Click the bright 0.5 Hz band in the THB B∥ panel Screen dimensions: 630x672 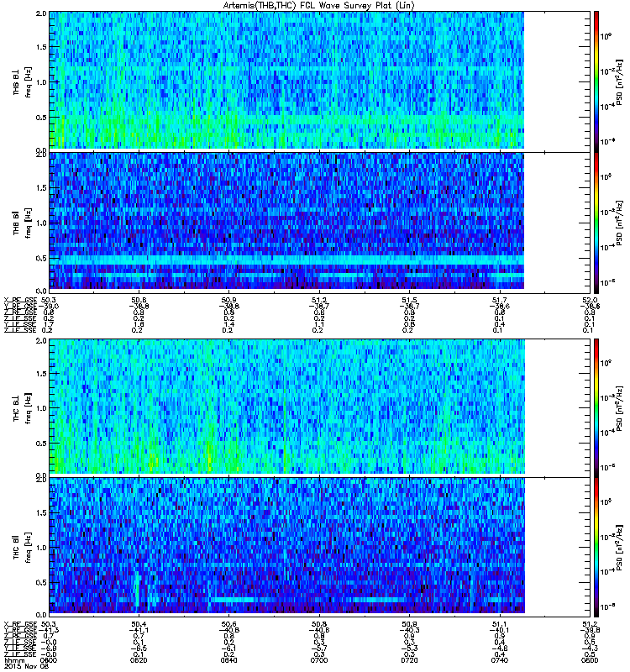286,260
